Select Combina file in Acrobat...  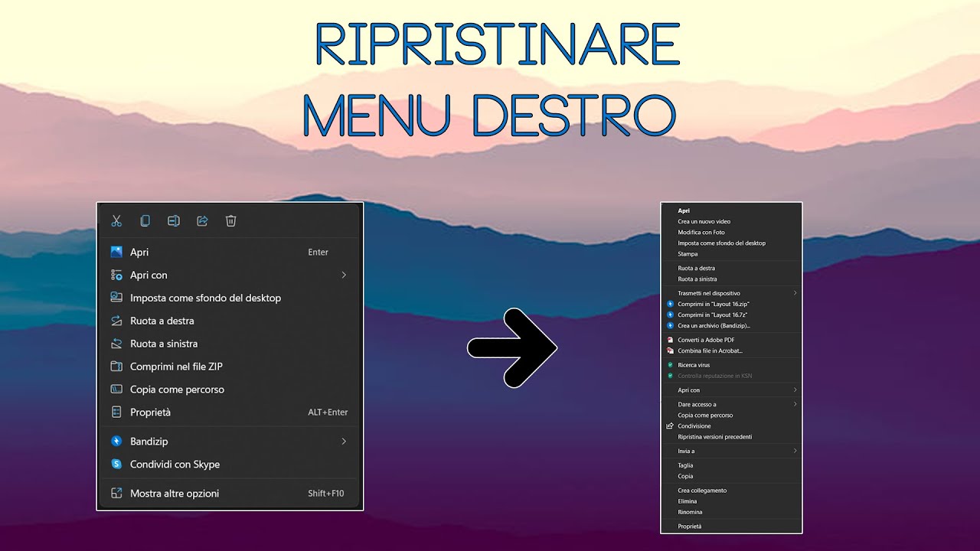[x=710, y=350]
